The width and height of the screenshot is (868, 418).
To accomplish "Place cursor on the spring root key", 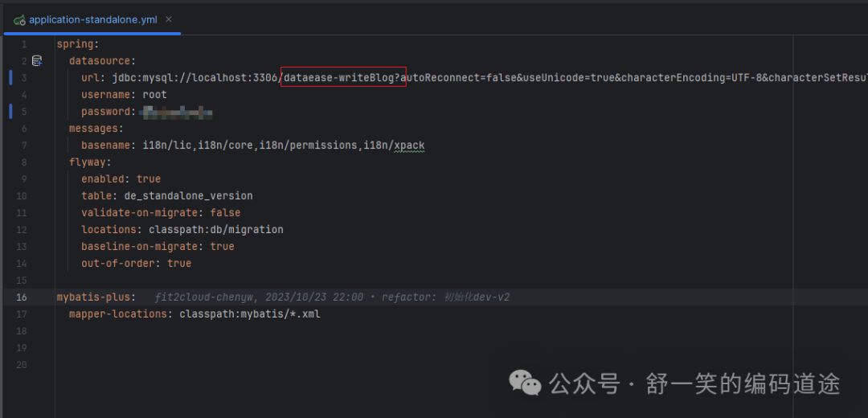I will (75, 44).
